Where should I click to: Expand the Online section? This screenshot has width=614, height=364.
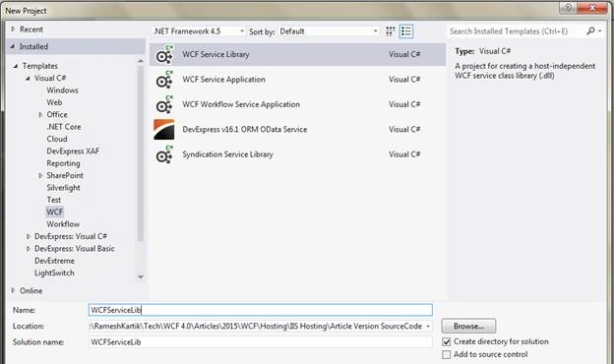pyautogui.click(x=13, y=290)
